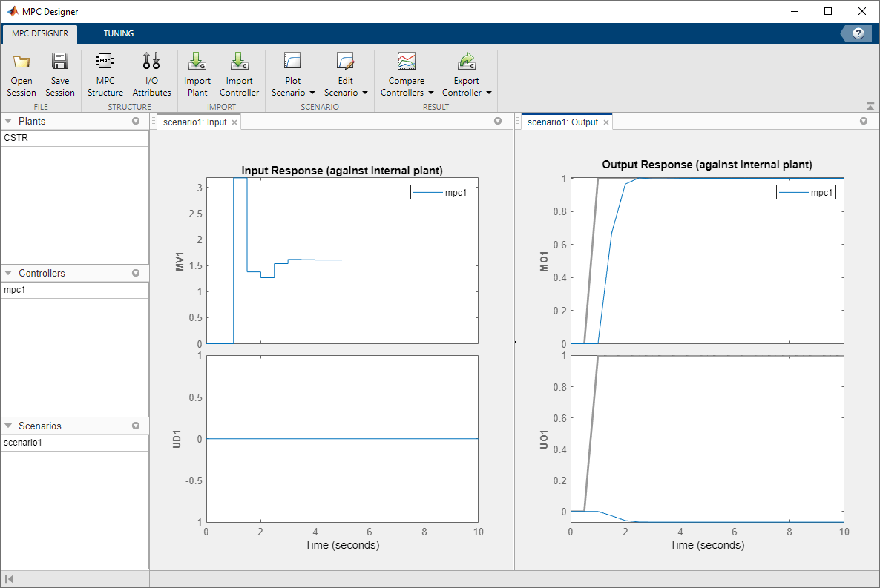Open the Compare Controllers dropdown arrow
This screenshot has width=880, height=588.
pos(431,93)
